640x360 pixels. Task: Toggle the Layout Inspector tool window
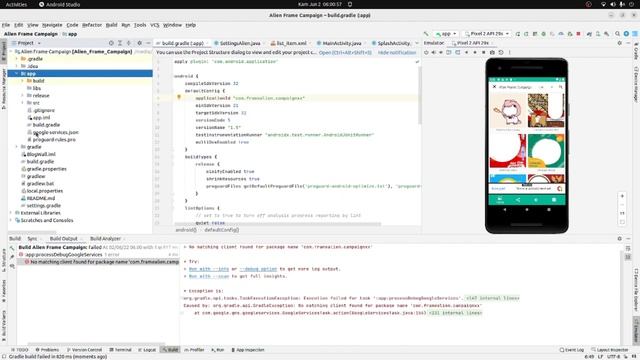pyautogui.click(x=610, y=350)
